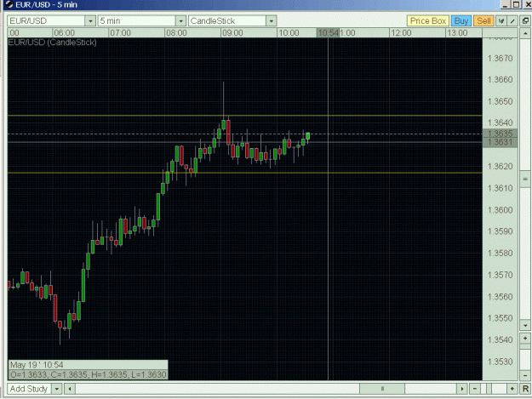Click the horizontal time scrollbar thumb
The width and height of the screenshot is (532, 399).
click(382, 389)
